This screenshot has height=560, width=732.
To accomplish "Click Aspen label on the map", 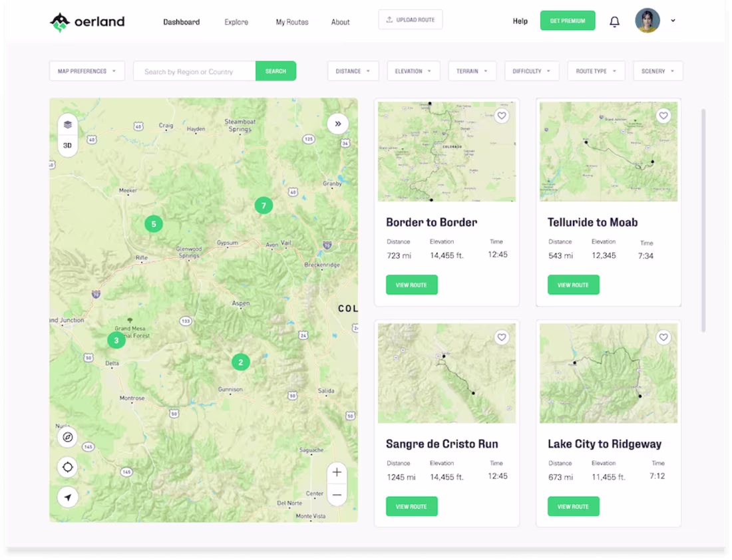I will click(x=241, y=303).
